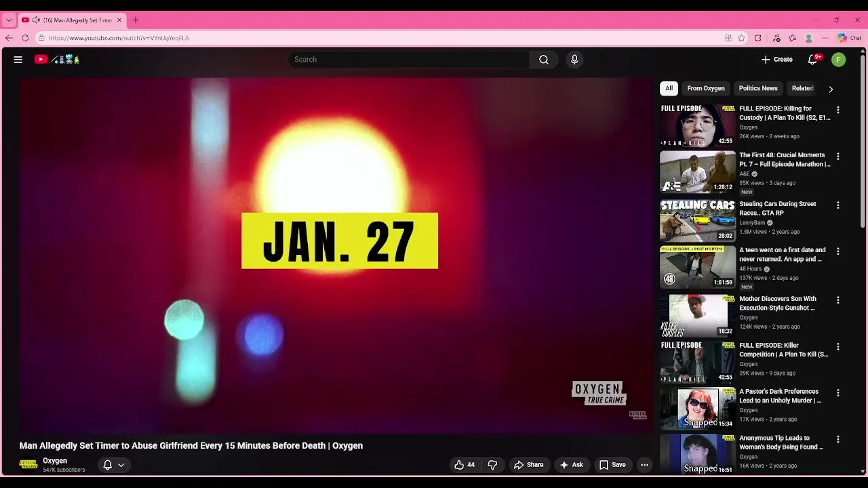Open the YouTube guide hamburger menu

18,60
